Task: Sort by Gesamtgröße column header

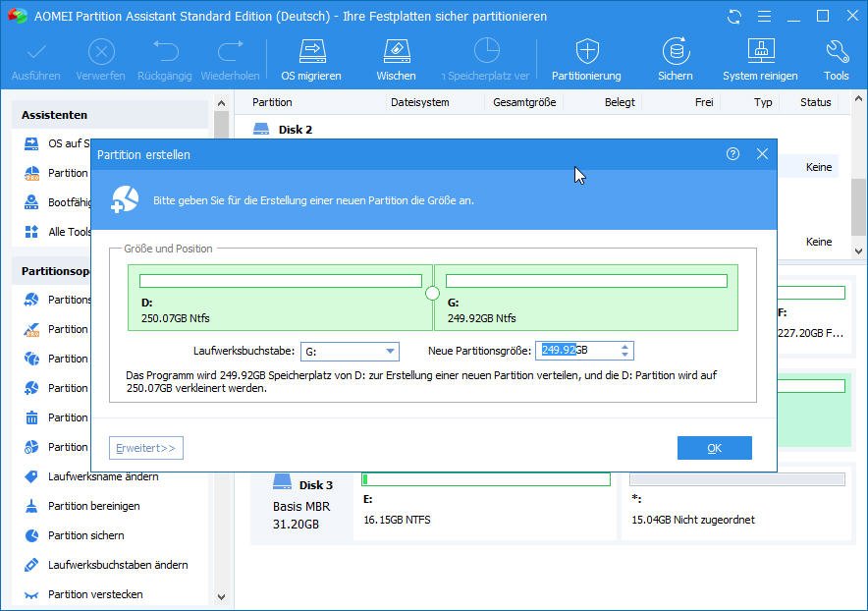Action: point(524,102)
